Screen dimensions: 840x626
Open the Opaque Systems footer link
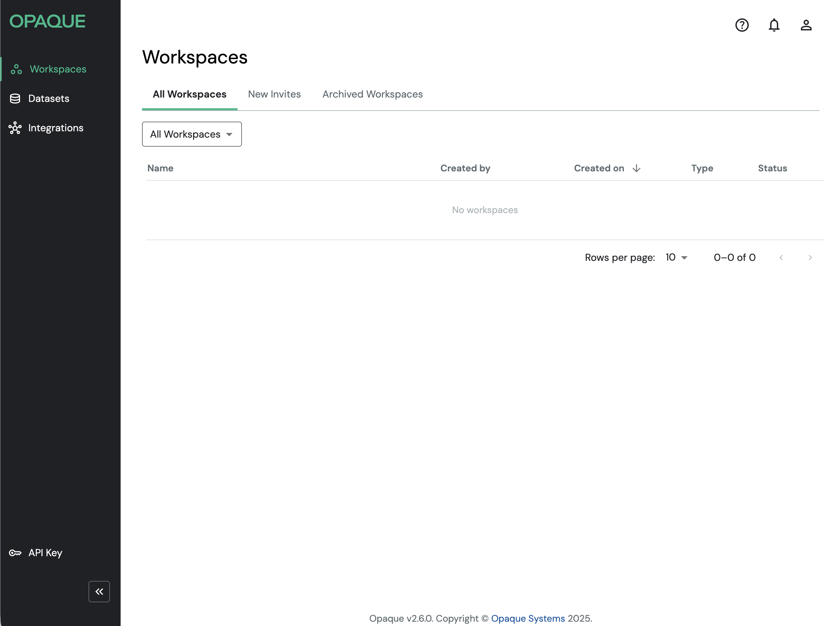(528, 618)
